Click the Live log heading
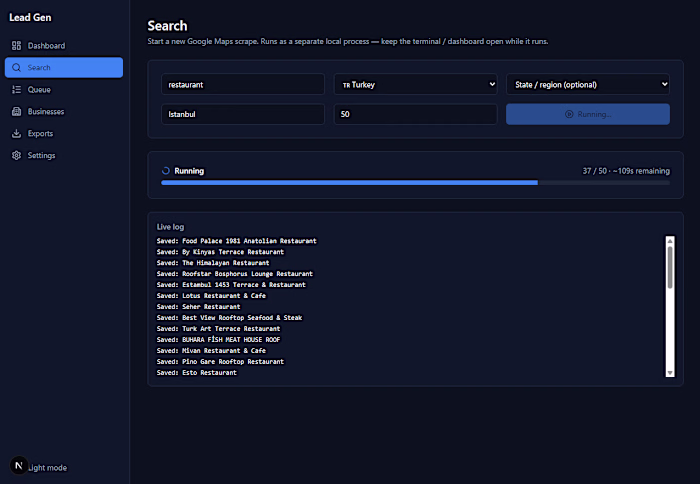Image resolution: width=700 pixels, height=484 pixels. pyautogui.click(x=170, y=227)
